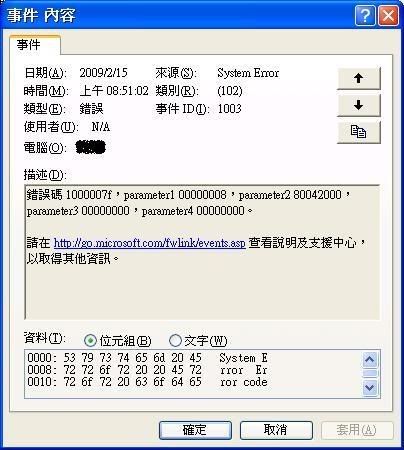404x450 pixels.
Task: Show previous event with the up arrow
Action: 359,78
